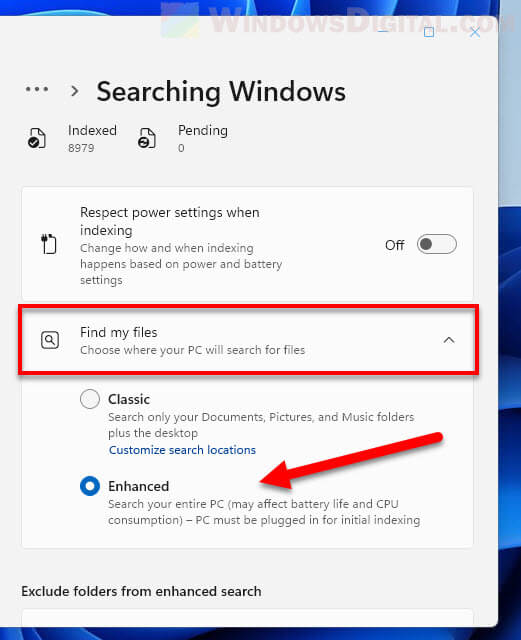Click the Classic option description text
This screenshot has width=521, height=640.
click(x=261, y=425)
